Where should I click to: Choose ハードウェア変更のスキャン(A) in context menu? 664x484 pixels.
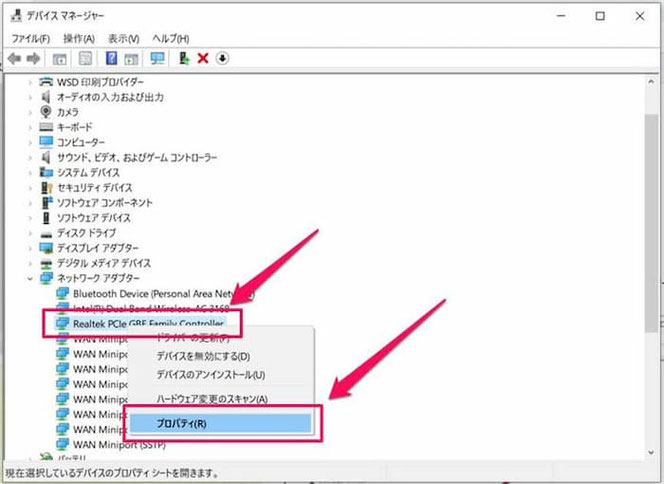(x=212, y=399)
